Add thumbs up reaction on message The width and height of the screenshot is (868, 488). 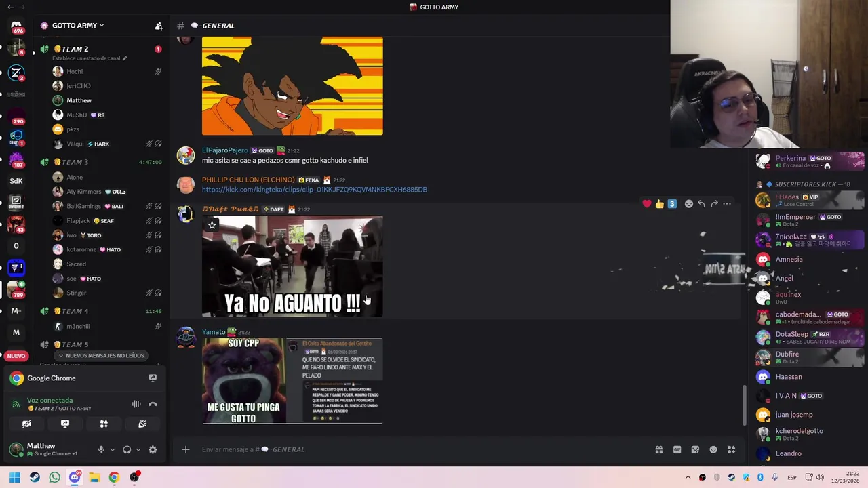[659, 204]
